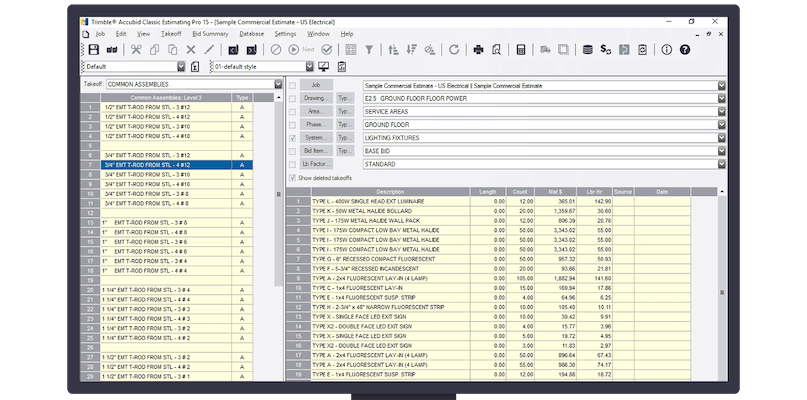Click the grid view icon beside filter
Screen dimensions: 807x400
click(x=351, y=49)
